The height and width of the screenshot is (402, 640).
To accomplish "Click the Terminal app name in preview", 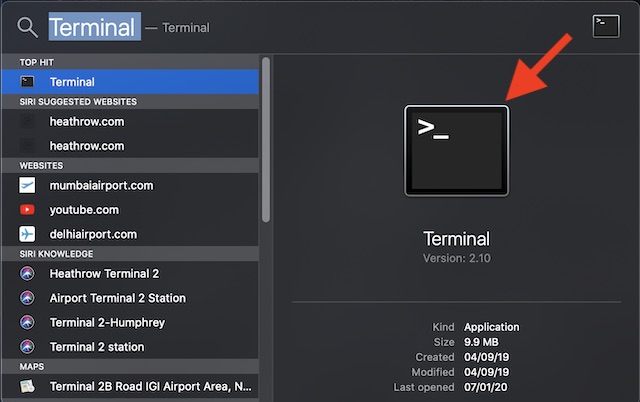I will coord(456,239).
